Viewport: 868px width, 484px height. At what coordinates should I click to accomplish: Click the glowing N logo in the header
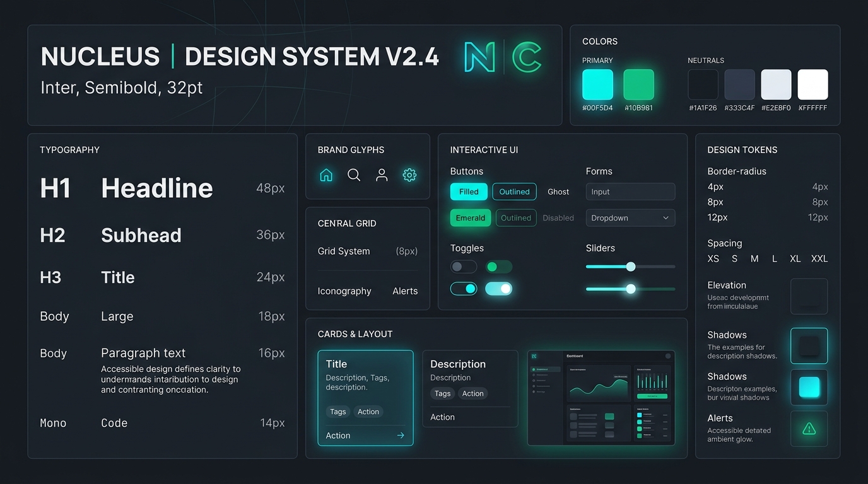(479, 57)
